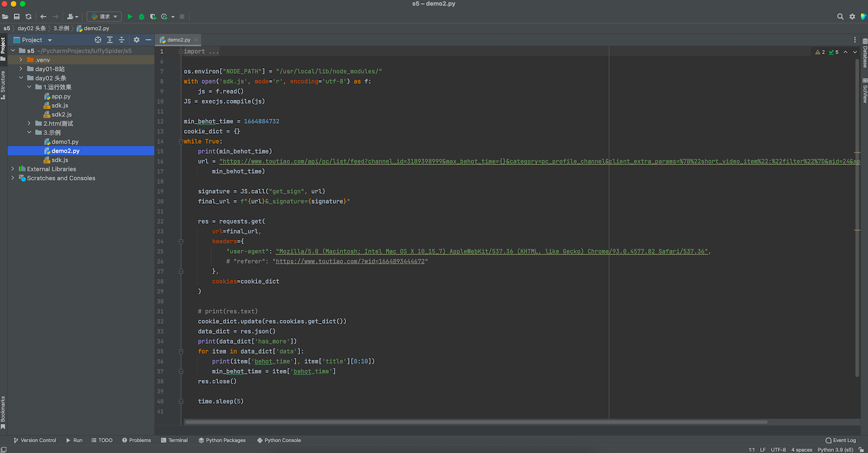
Task: Open the Terminal tool tab
Action: pos(174,440)
